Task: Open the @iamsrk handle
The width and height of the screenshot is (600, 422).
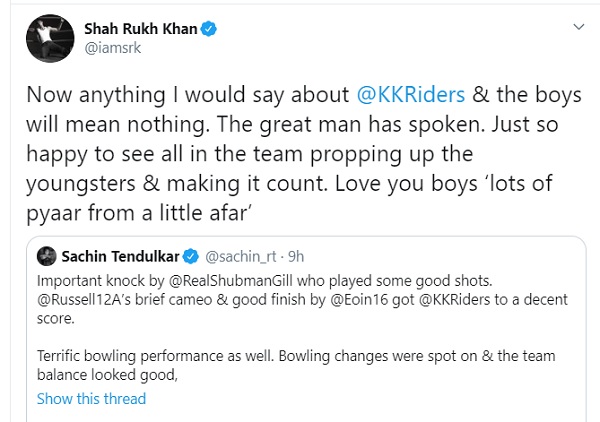Action: point(107,47)
